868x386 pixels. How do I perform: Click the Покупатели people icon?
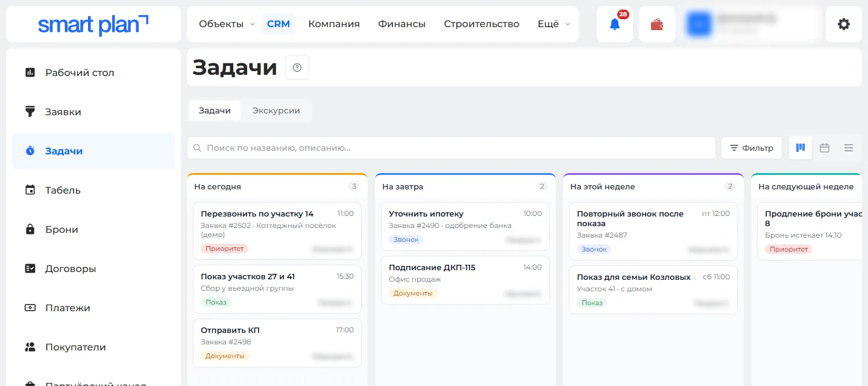click(30, 347)
